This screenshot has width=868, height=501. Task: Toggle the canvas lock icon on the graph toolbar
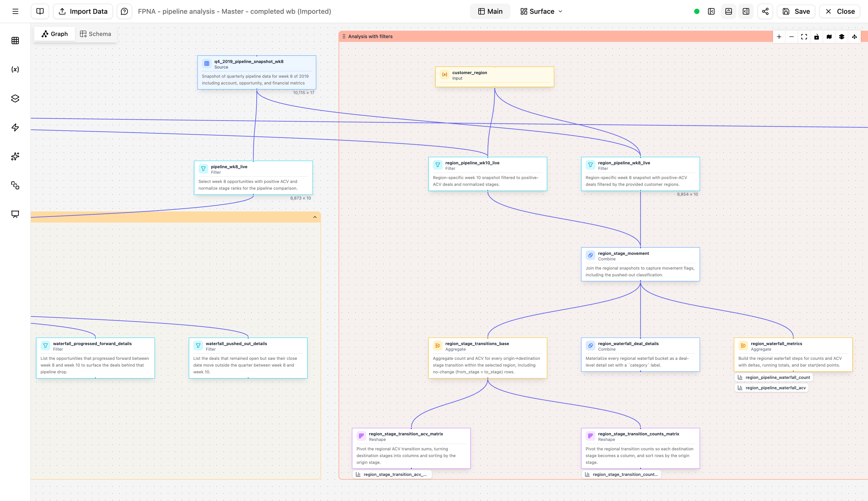816,36
